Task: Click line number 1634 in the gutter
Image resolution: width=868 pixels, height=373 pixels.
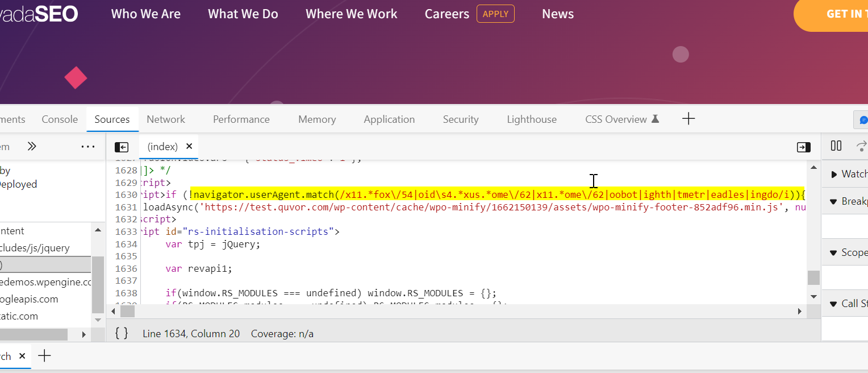Action: point(126,244)
